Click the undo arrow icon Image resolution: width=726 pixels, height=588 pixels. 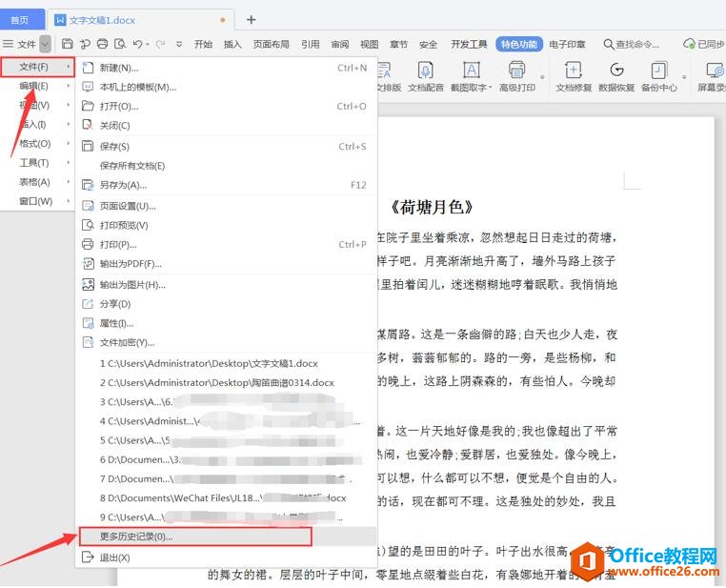click(x=137, y=44)
